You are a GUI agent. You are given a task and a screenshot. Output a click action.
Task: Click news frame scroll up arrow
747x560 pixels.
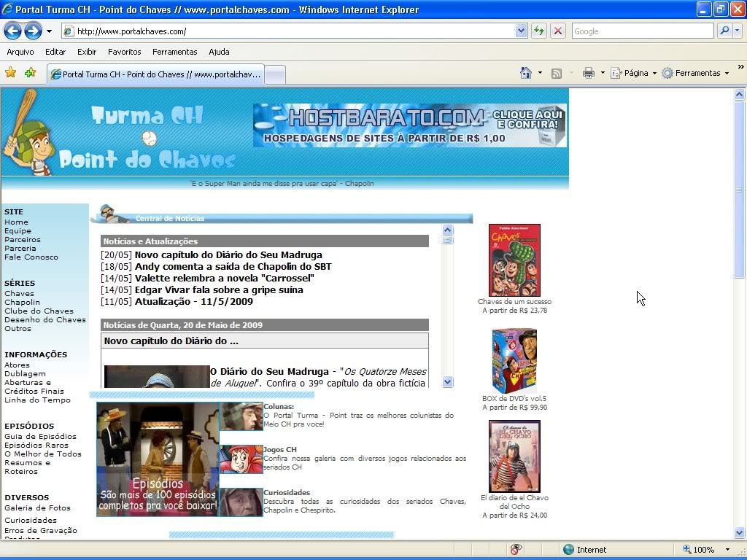point(447,230)
